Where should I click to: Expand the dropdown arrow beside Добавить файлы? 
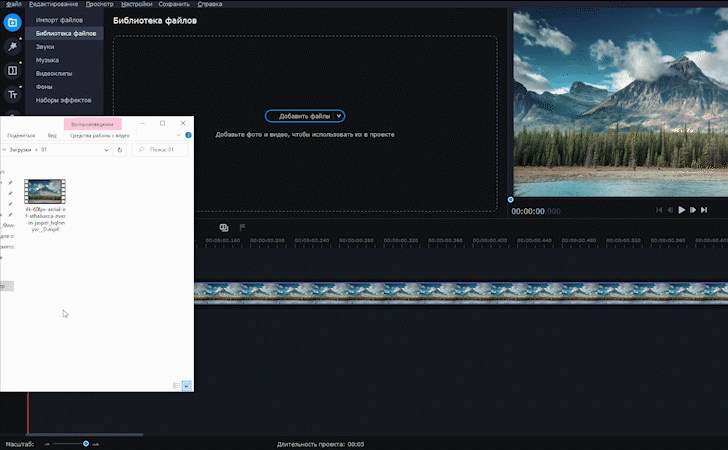point(339,116)
